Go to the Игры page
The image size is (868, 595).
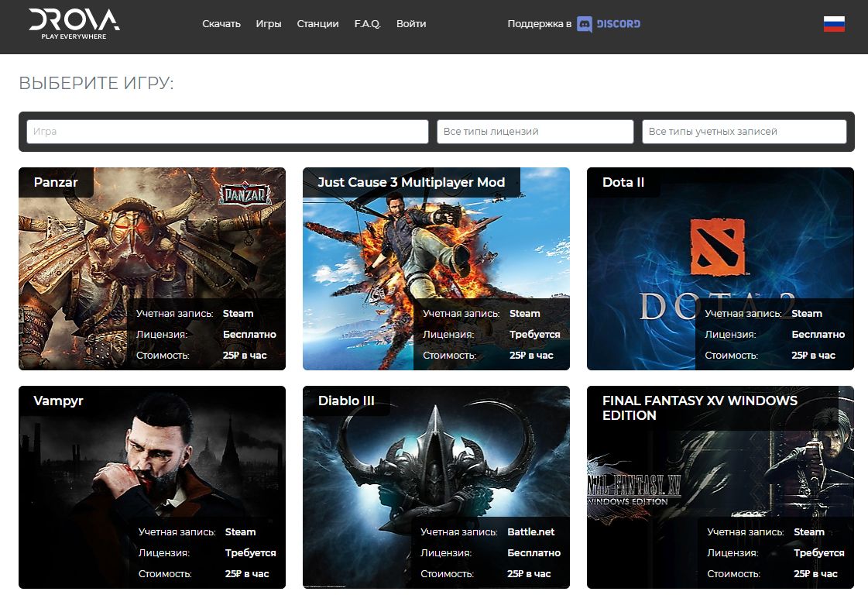[x=269, y=24]
